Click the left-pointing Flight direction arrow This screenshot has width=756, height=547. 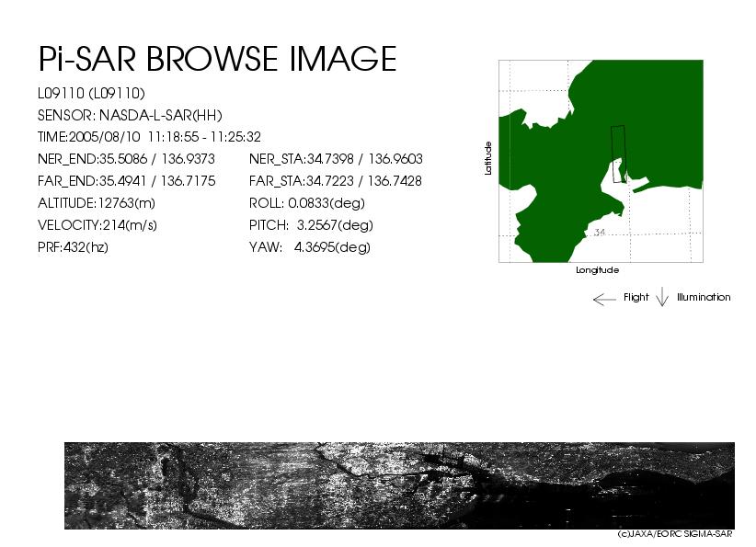point(604,300)
